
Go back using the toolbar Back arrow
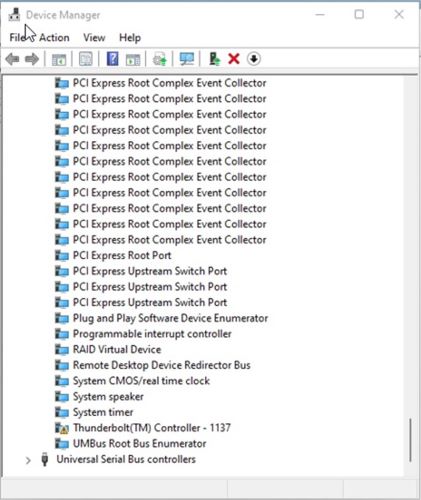12,59
